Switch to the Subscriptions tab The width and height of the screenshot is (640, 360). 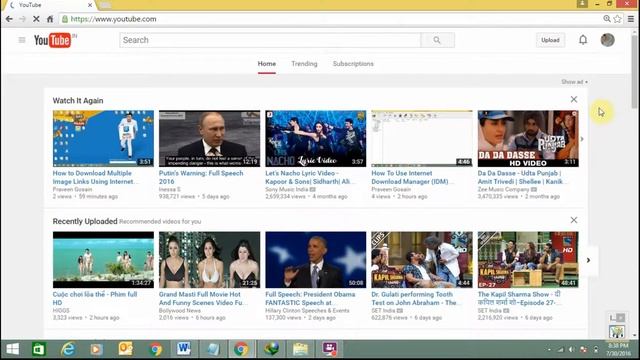coord(353,64)
